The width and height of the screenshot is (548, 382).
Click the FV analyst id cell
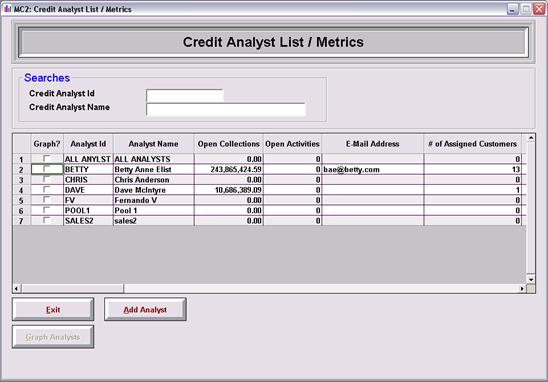click(88, 200)
